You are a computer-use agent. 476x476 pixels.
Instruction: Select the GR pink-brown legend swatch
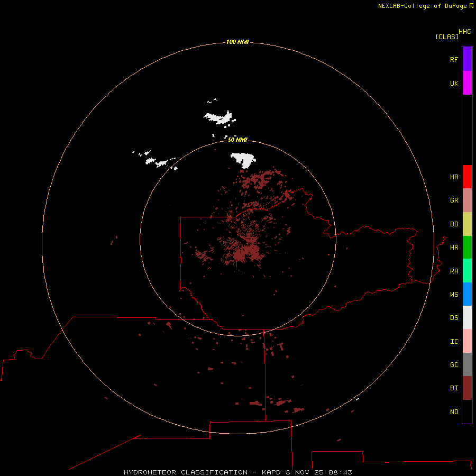467,200
